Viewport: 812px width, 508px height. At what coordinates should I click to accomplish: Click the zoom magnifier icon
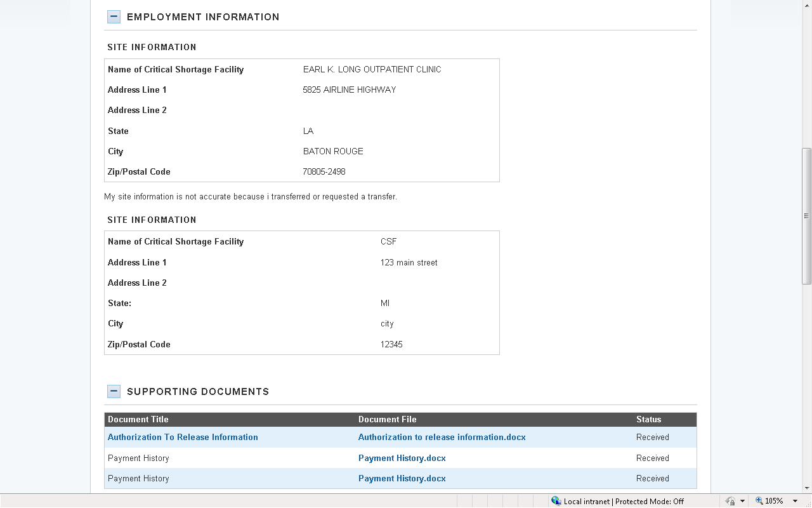[759, 501]
